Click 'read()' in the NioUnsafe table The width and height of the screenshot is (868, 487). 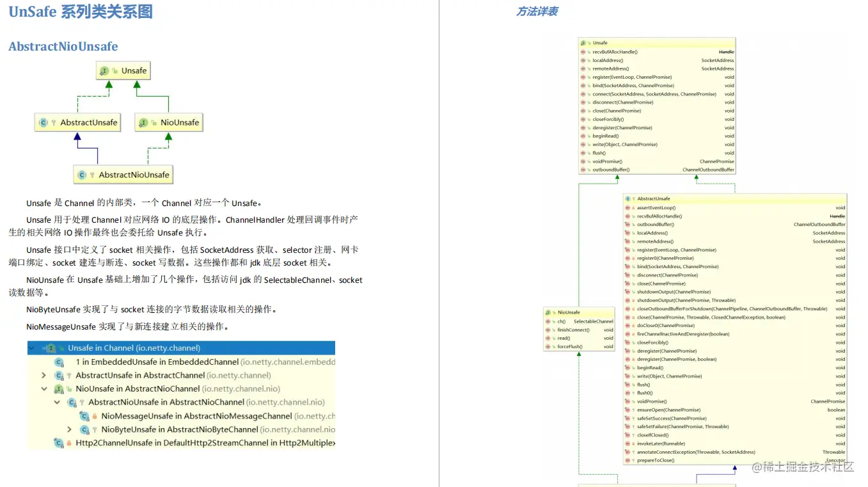click(564, 339)
